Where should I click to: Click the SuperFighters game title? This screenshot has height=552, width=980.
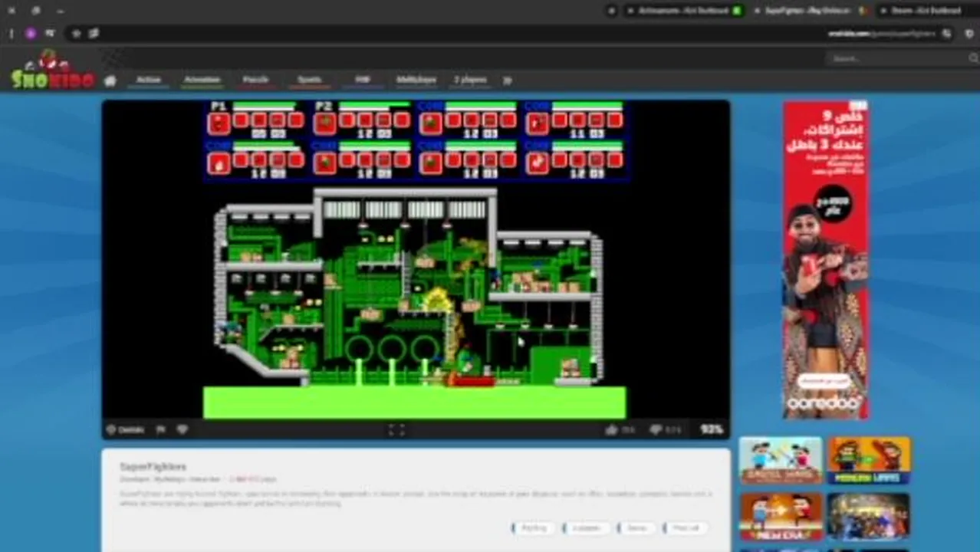point(153,466)
